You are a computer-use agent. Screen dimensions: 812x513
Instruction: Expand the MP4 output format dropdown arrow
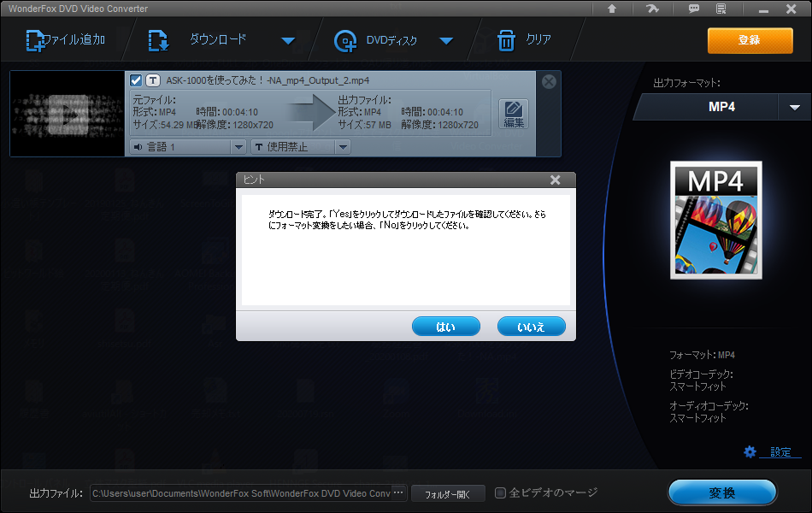[x=795, y=107]
